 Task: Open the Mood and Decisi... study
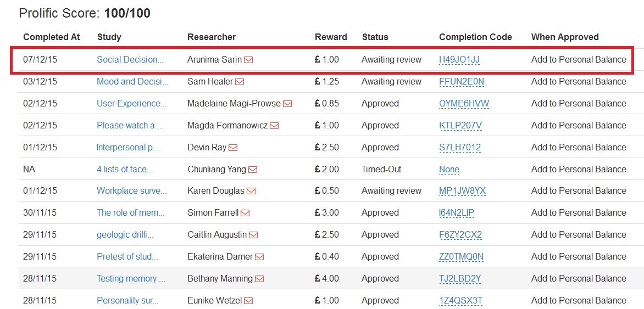point(132,81)
